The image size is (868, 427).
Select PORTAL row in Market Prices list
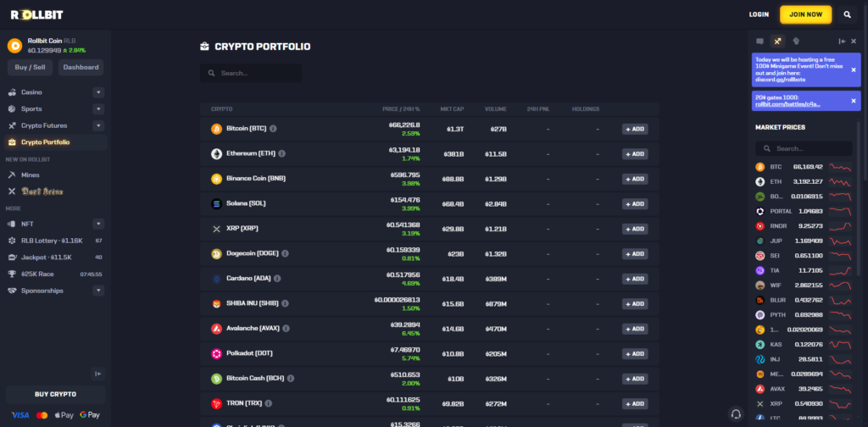804,211
